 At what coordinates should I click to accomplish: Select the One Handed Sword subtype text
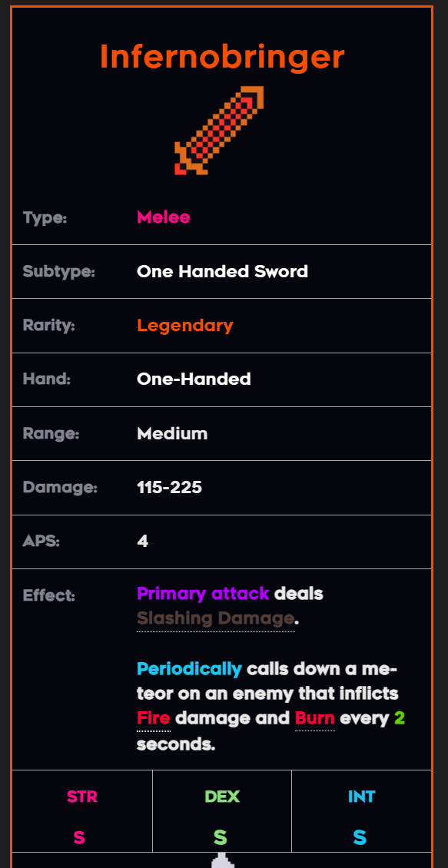coord(222,271)
